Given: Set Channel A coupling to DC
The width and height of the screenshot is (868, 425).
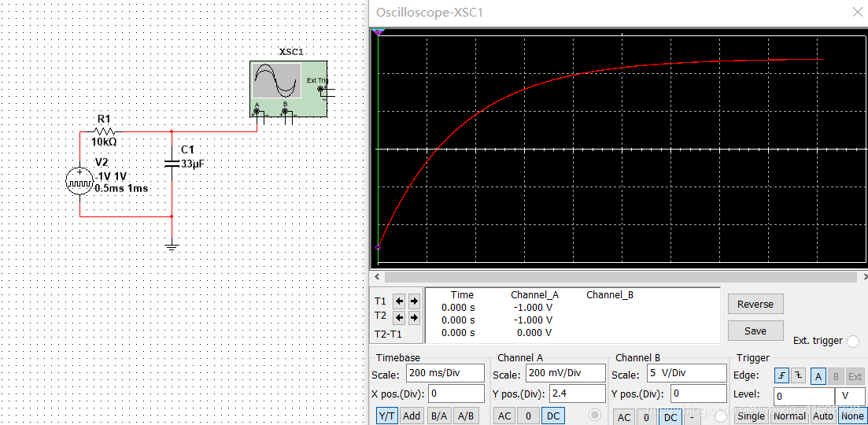Looking at the screenshot, I should tap(552, 416).
